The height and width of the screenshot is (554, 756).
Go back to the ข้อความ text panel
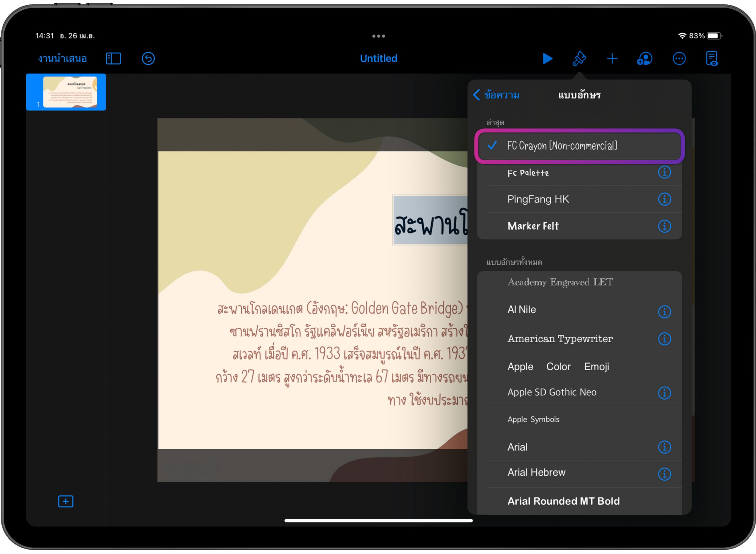pyautogui.click(x=496, y=95)
